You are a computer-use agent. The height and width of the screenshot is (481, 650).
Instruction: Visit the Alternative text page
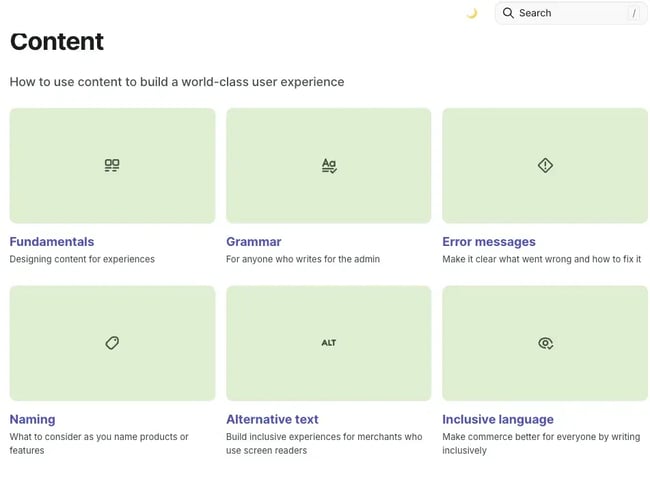click(272, 420)
